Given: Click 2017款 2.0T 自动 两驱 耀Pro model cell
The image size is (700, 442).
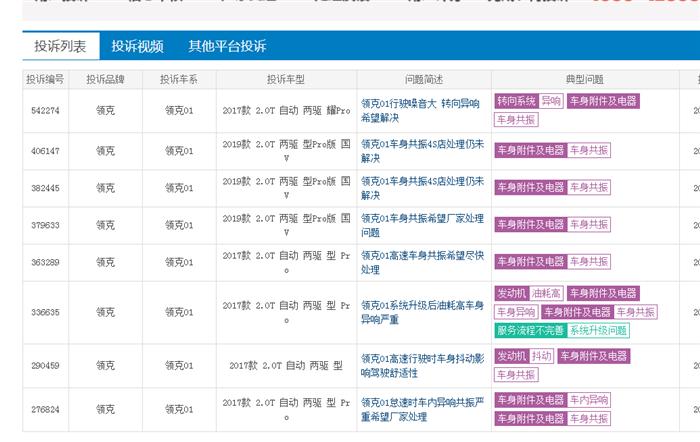Looking at the screenshot, I should (286, 111).
